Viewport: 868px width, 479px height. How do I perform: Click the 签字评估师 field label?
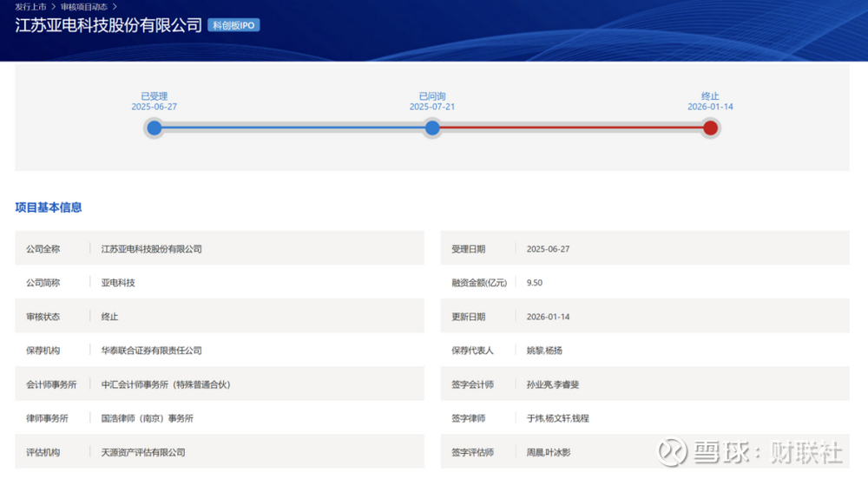(472, 452)
